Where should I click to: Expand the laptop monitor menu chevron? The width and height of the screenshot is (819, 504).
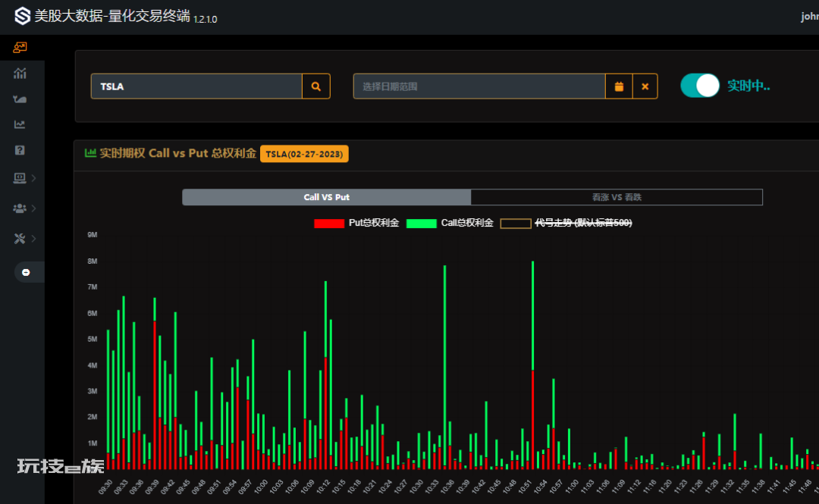pyautogui.click(x=34, y=178)
